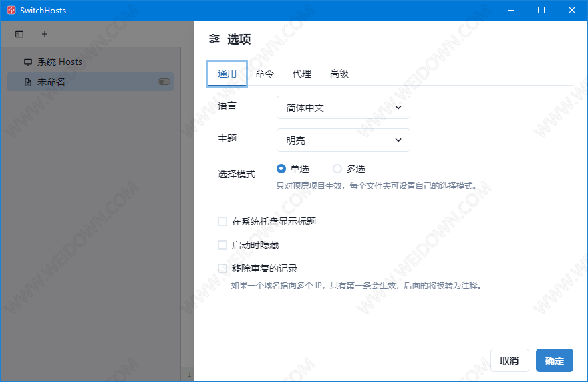
Task: Click the monitor icon beside 系统 Hosts
Action: (x=28, y=62)
